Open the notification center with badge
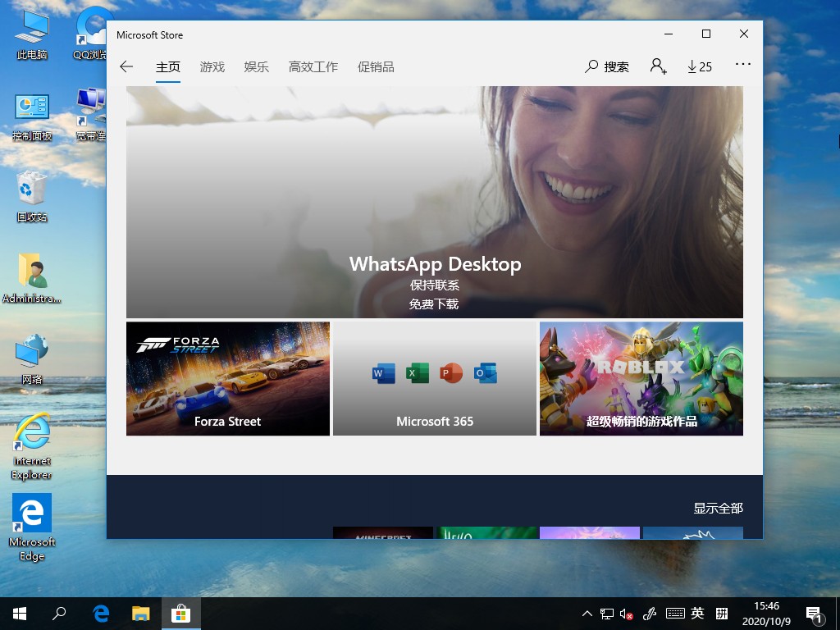Image resolution: width=840 pixels, height=630 pixels. (815, 613)
